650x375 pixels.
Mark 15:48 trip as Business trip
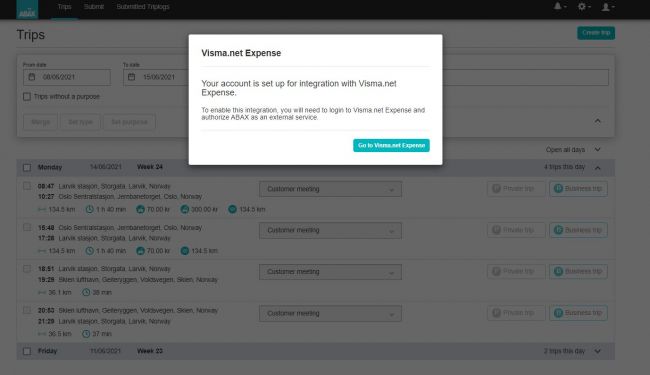coord(579,230)
